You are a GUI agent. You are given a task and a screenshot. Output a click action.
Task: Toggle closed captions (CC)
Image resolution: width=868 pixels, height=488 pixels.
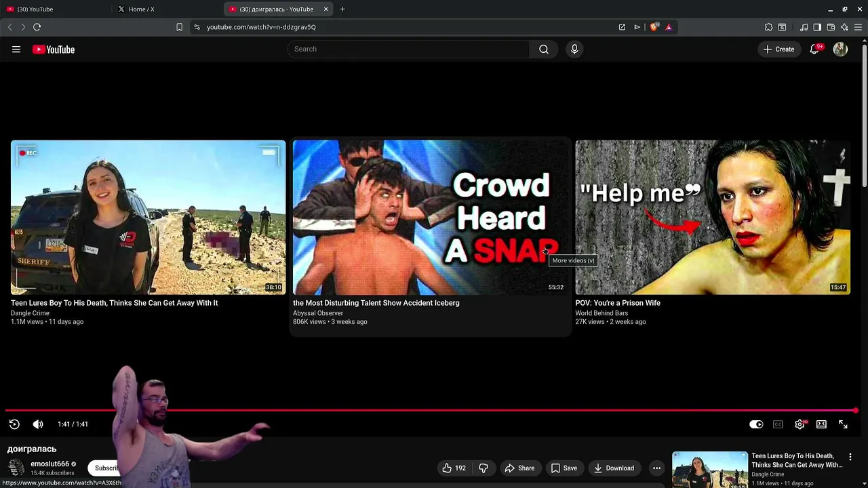(778, 424)
